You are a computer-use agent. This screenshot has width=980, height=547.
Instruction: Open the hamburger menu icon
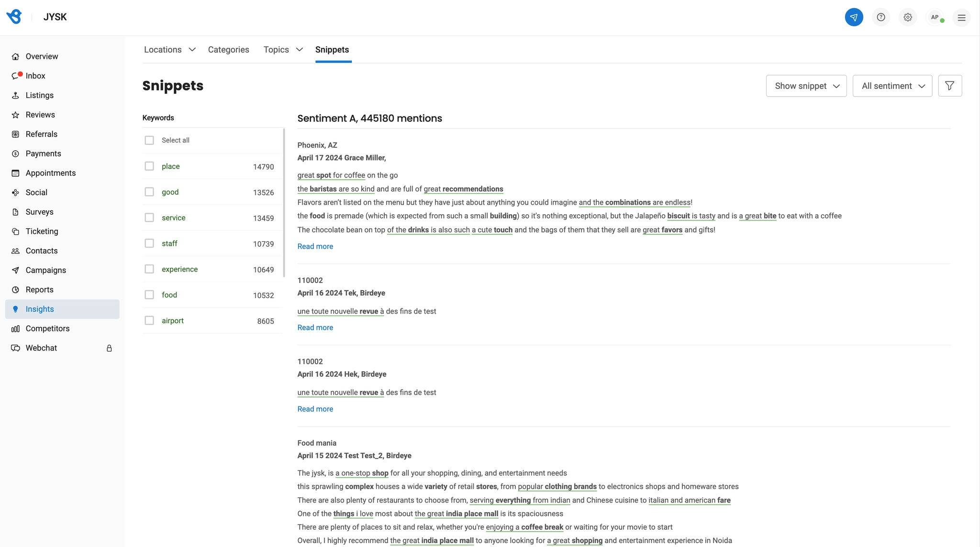point(961,18)
